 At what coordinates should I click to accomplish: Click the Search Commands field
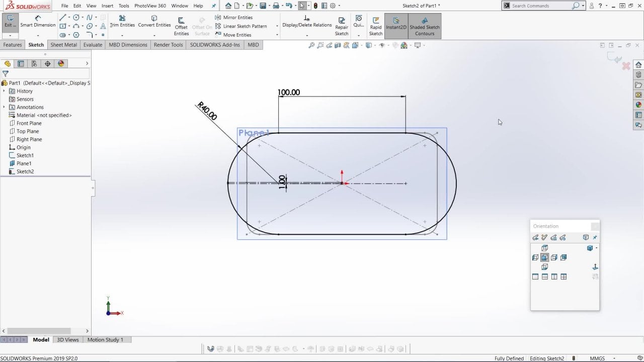click(541, 6)
